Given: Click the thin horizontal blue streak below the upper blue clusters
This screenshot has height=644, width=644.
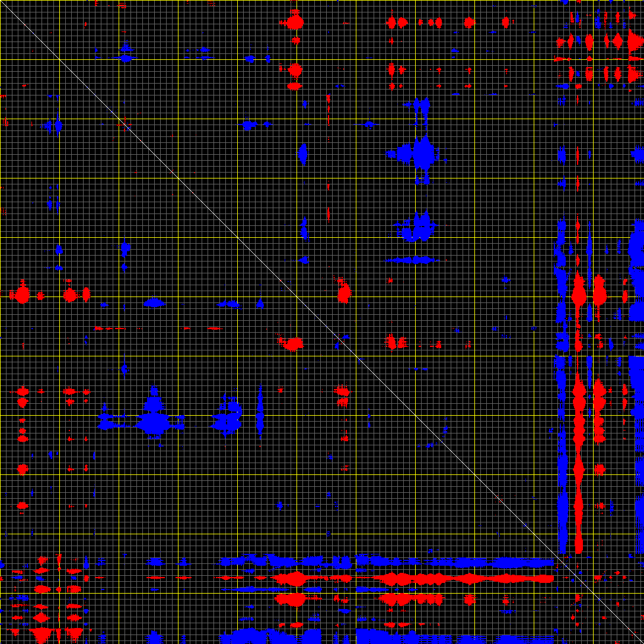Looking at the screenshot, I should (415, 260).
